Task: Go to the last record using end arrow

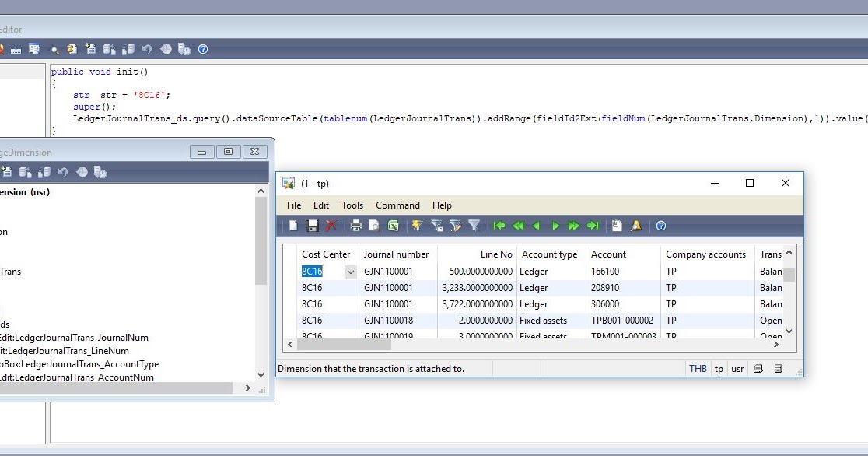Action: [x=592, y=226]
